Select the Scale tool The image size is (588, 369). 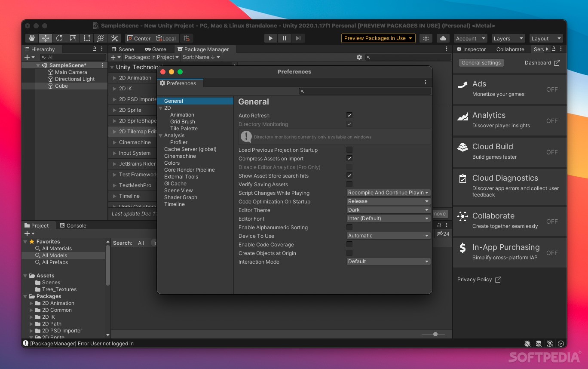point(73,38)
